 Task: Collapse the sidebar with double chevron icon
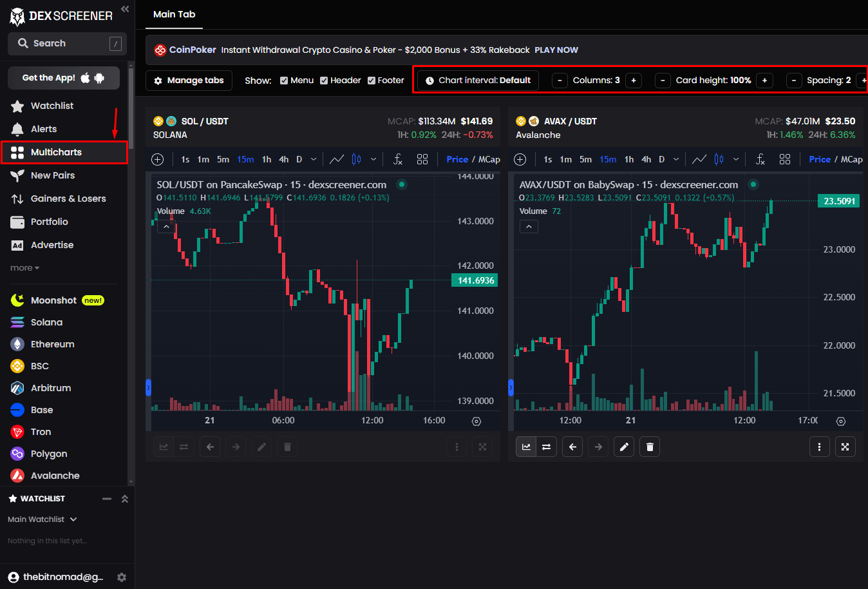click(125, 9)
